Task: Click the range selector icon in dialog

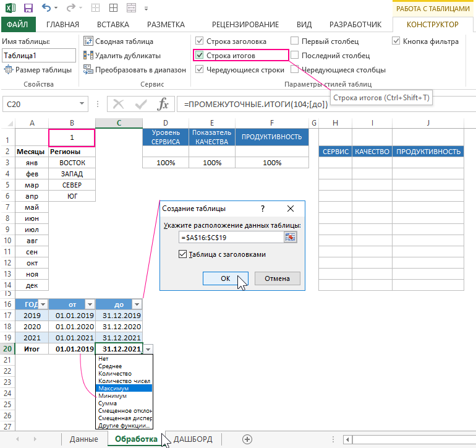Action: 290,237
